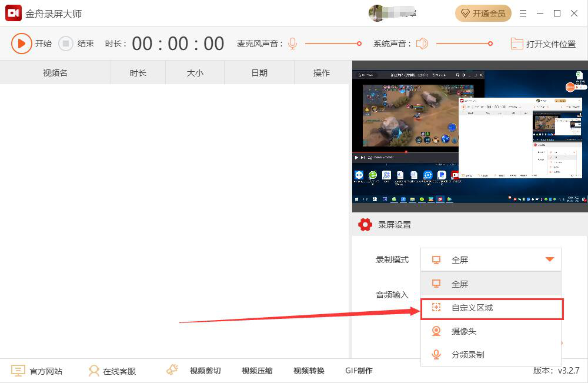Click the 操作 column header
588x383 pixels.
322,73
